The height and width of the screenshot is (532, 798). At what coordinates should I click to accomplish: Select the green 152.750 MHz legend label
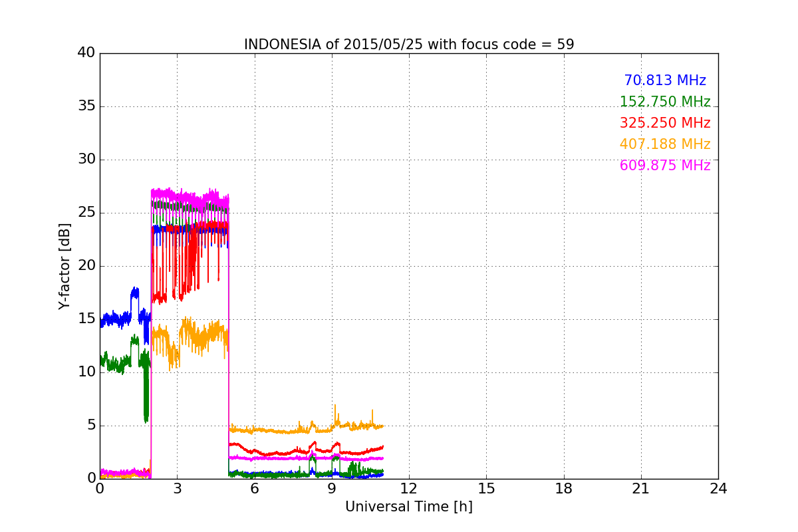(665, 102)
